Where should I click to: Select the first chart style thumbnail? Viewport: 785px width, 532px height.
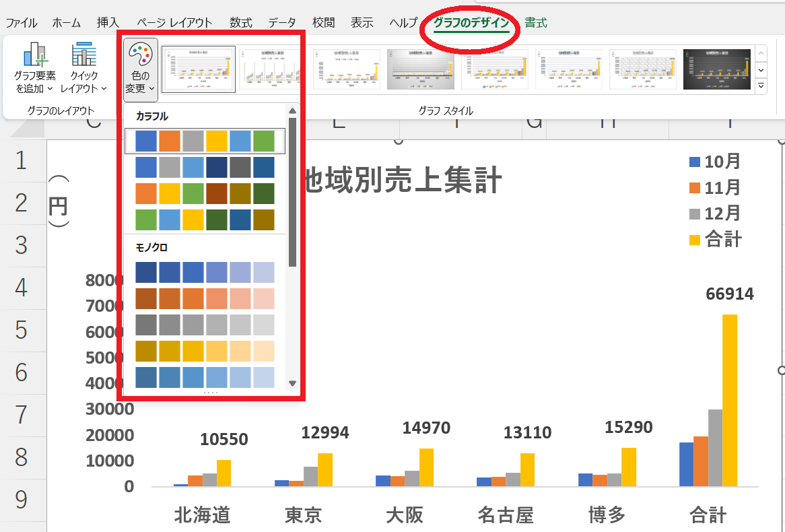pos(199,69)
